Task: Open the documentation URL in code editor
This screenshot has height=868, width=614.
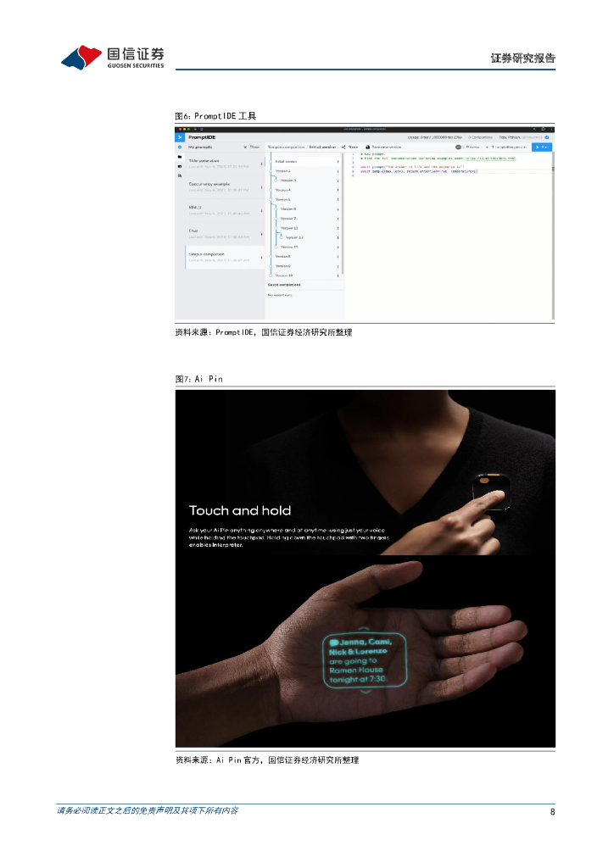Action: click(x=490, y=159)
